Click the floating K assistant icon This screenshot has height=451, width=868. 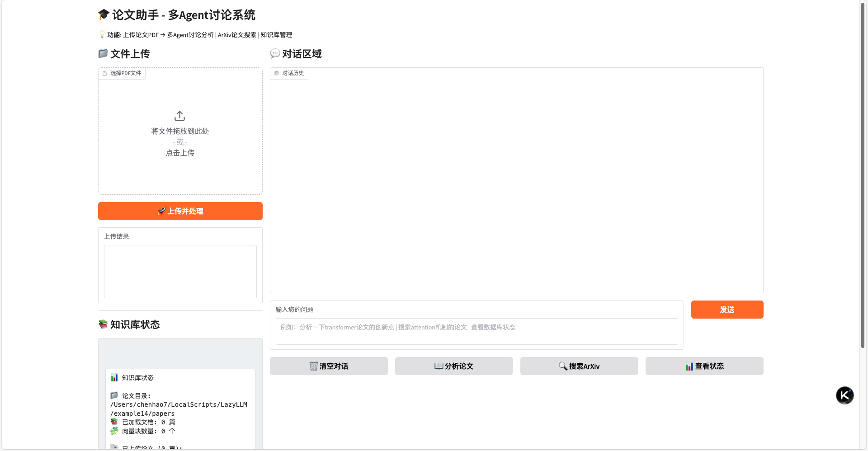coord(844,395)
